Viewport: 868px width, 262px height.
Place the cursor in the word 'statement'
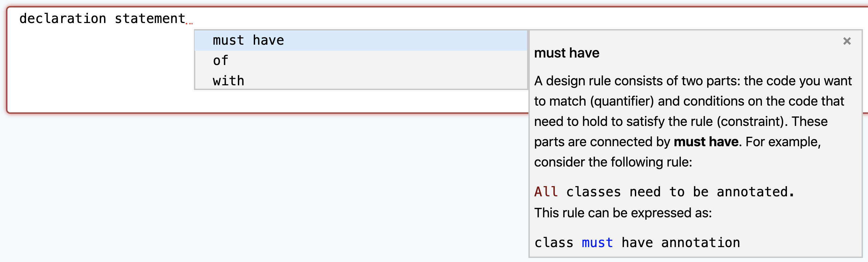coord(150,19)
